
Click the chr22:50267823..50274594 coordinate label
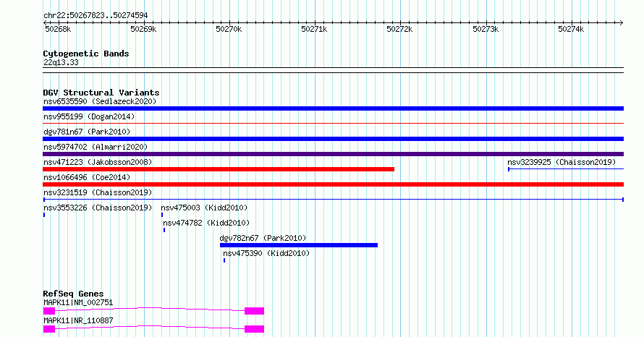click(96, 16)
